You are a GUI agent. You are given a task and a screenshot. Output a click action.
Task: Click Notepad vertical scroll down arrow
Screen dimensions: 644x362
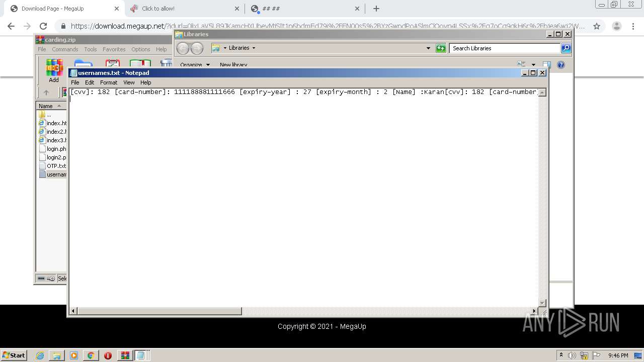[542, 303]
